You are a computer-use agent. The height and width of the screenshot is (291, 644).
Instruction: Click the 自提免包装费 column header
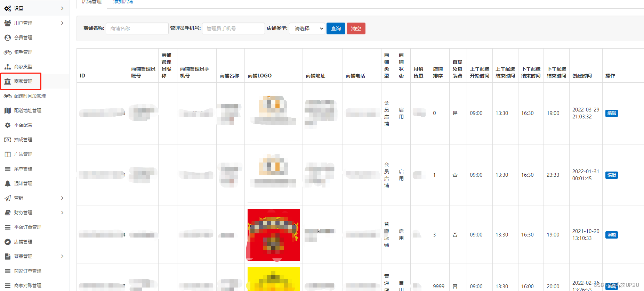coord(457,69)
